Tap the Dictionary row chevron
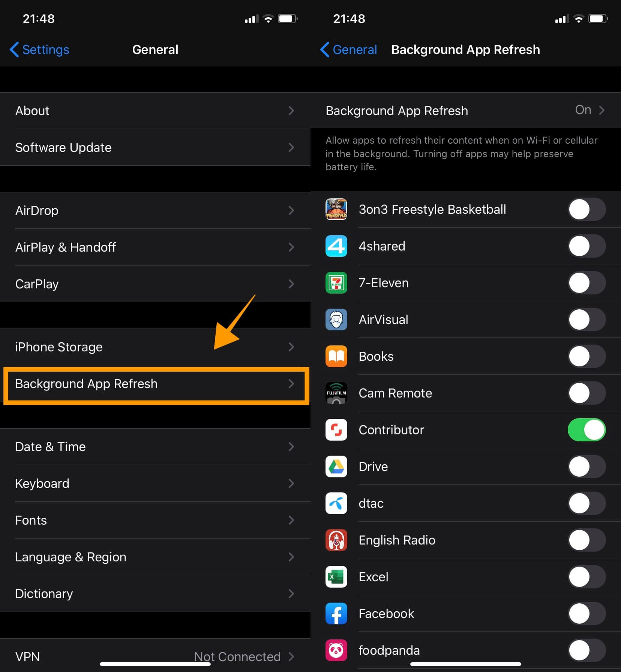 [x=291, y=594]
